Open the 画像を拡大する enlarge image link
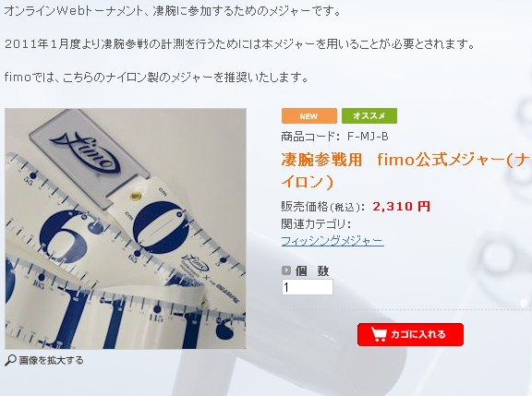The image size is (532, 396). 51,360
